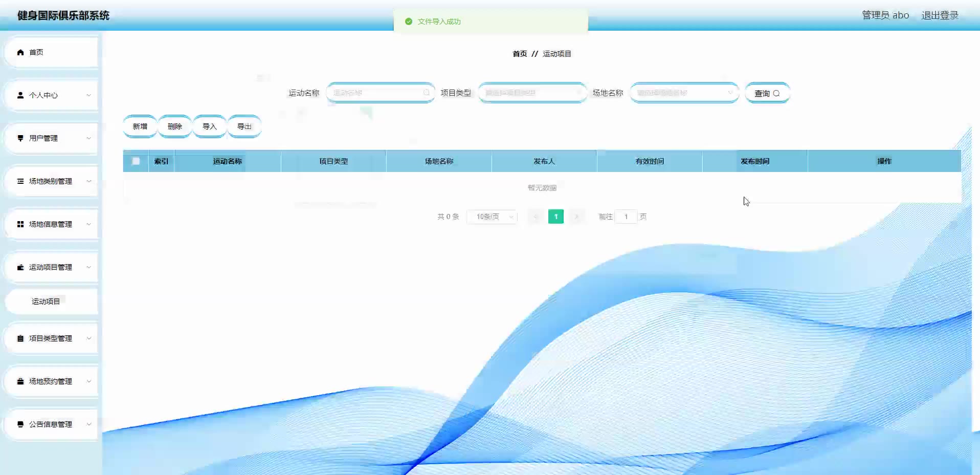
Task: Expand the 用户管理 menu chevron
Action: 88,138
